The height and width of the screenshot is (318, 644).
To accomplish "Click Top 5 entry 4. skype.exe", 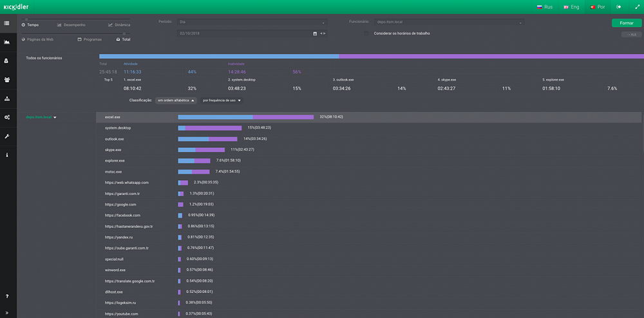I will 446,80.
